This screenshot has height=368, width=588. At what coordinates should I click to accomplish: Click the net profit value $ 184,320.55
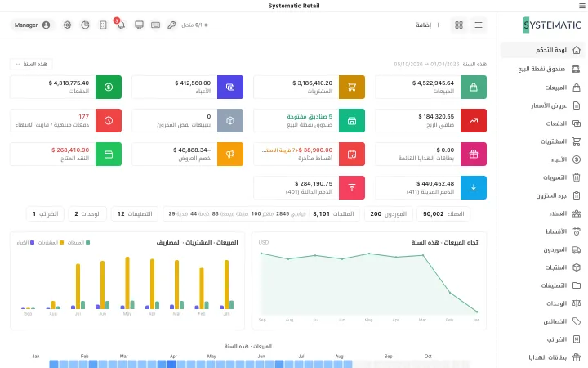tap(436, 117)
